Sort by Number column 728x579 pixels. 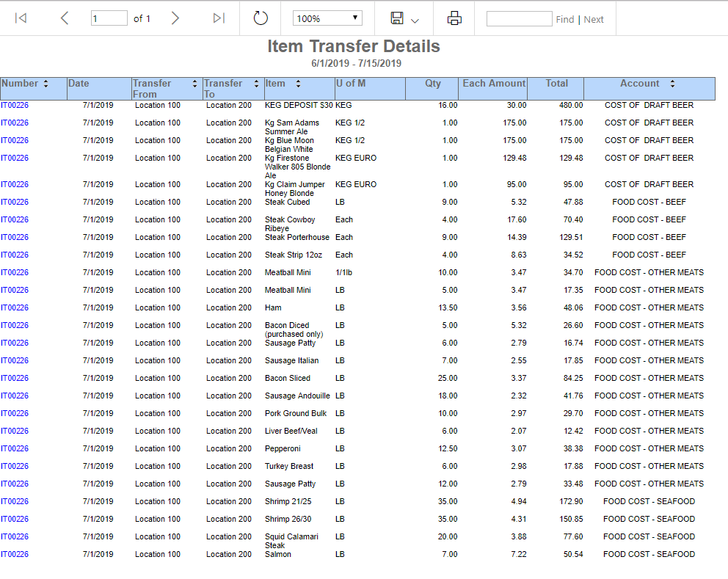[x=46, y=84]
